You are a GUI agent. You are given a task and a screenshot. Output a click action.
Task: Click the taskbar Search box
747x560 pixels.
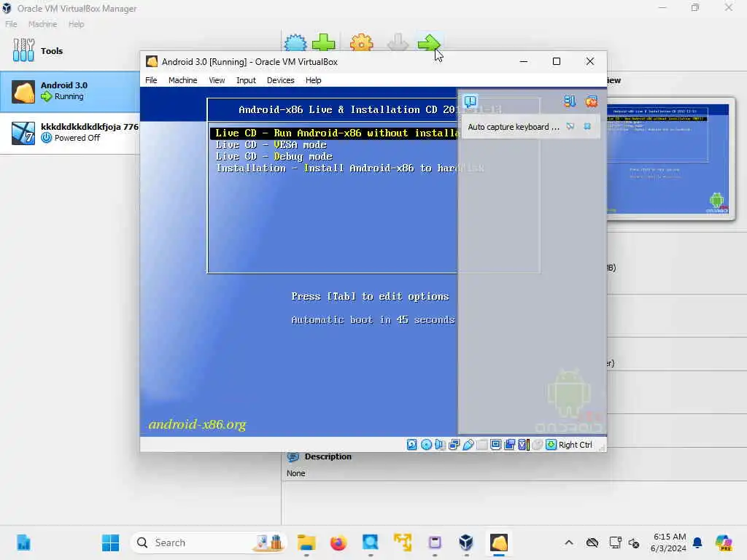[209, 542]
